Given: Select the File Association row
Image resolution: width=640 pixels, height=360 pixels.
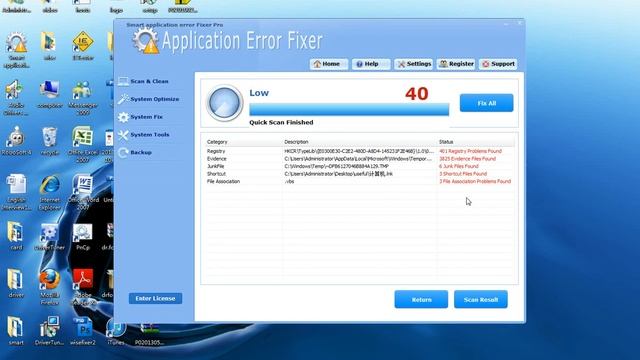Looking at the screenshot, I should [359, 182].
